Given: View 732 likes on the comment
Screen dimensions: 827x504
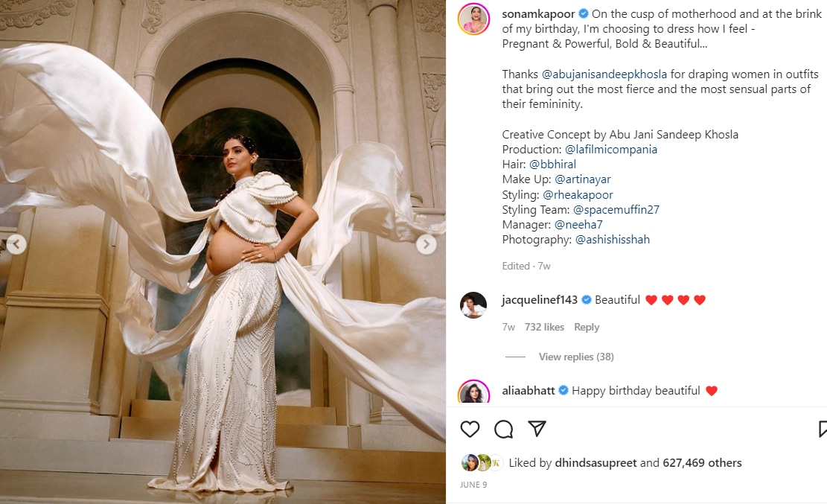Looking at the screenshot, I should 544,328.
